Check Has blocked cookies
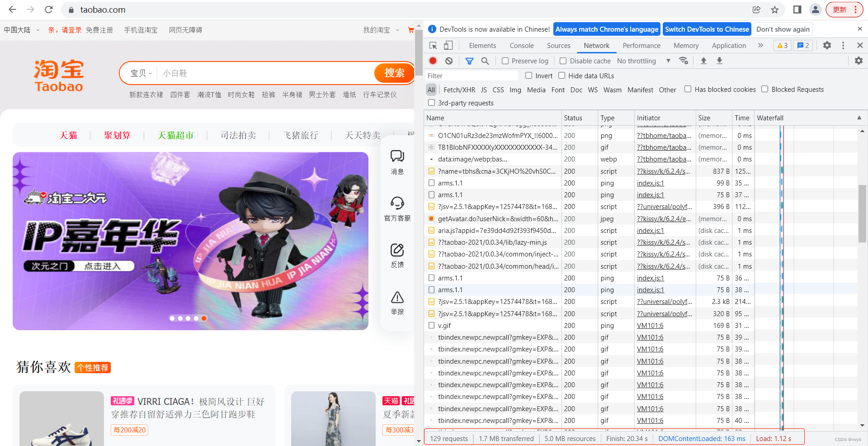The image size is (868, 446). click(x=688, y=89)
